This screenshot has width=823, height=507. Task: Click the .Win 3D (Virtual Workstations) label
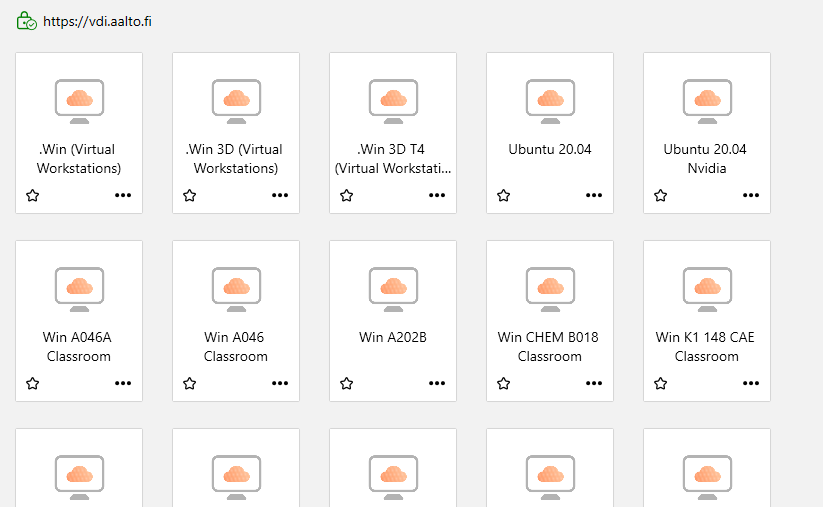[236, 159]
